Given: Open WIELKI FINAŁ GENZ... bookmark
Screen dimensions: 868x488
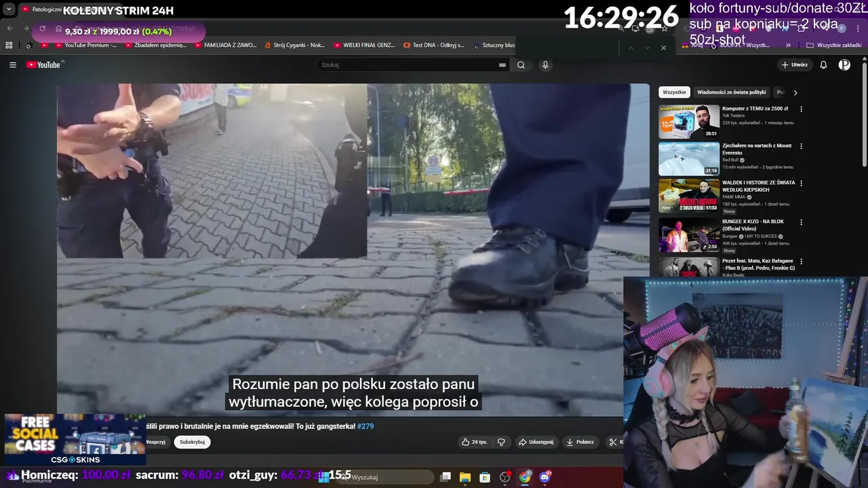Looking at the screenshot, I should 365,45.
